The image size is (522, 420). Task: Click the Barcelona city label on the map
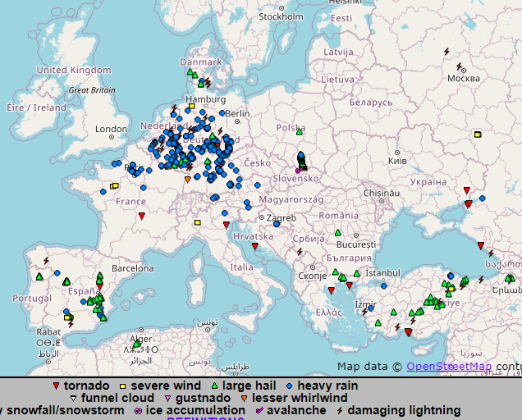click(x=132, y=268)
